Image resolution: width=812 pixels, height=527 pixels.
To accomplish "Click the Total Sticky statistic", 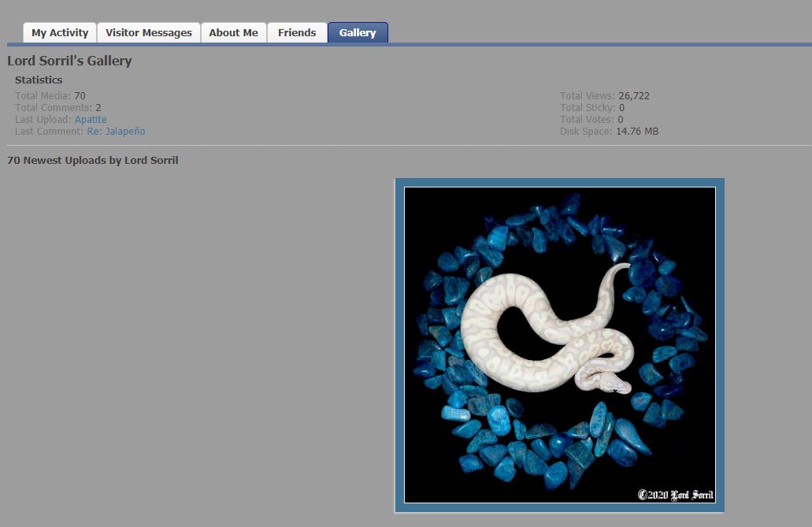I will tap(591, 108).
